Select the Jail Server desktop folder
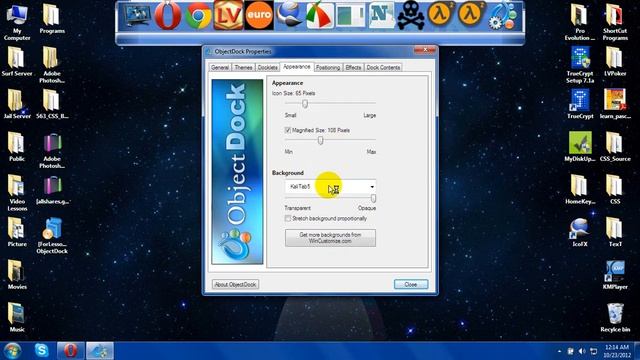The image size is (640, 360). pyautogui.click(x=17, y=104)
